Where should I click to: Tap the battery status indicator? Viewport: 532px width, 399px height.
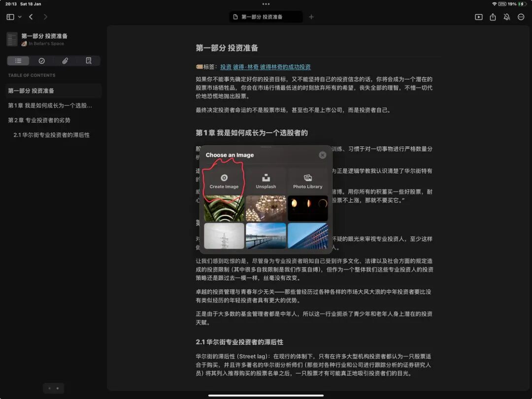pyautogui.click(x=522, y=4)
